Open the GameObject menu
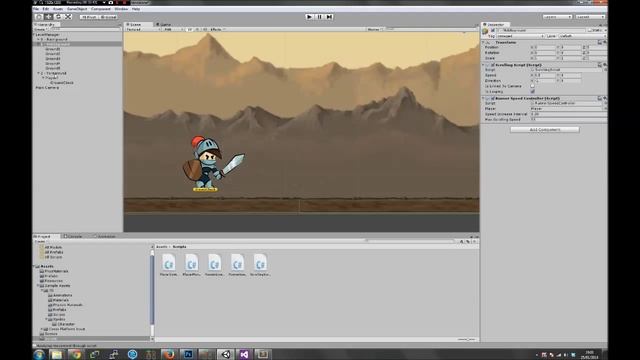Image resolution: width=640 pixels, height=360 pixels. (x=77, y=9)
